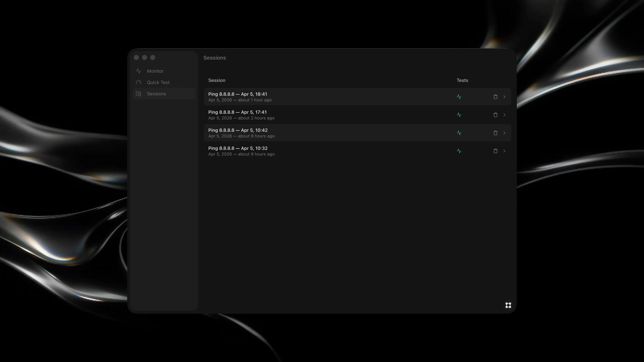
Task: Click green ping test icon for 10:42 session
Action: [x=459, y=133]
